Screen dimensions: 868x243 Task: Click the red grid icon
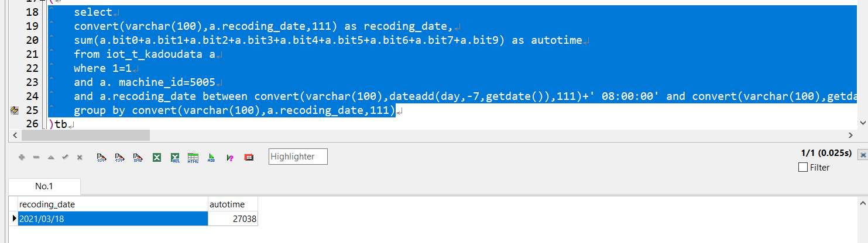click(249, 157)
